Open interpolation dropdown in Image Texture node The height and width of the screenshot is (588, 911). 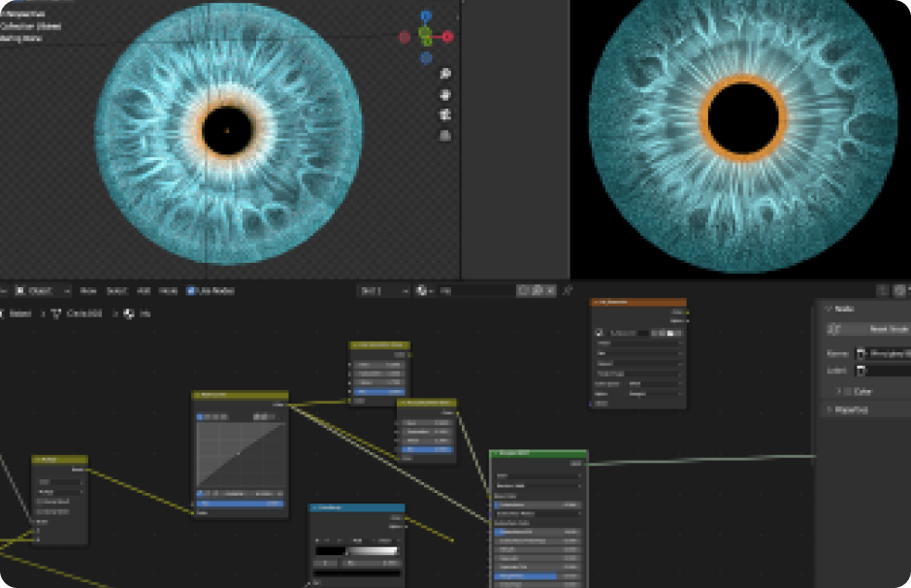pyautogui.click(x=638, y=343)
